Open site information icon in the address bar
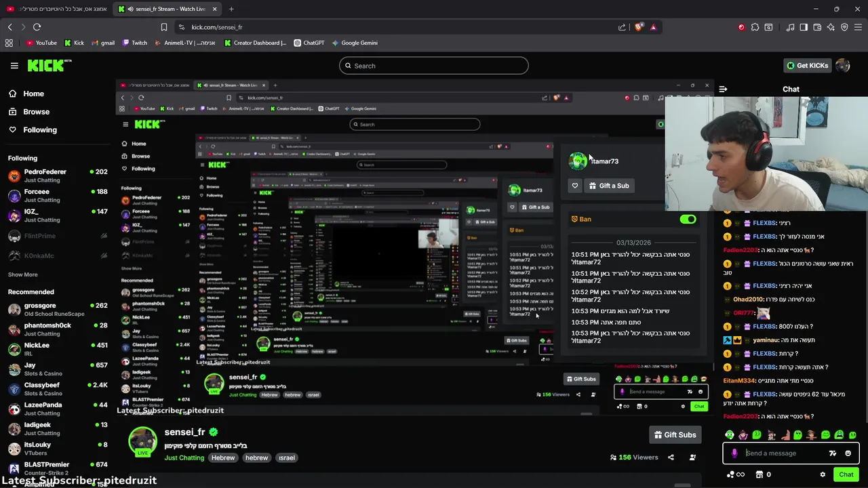This screenshot has width=868, height=488. [x=181, y=27]
